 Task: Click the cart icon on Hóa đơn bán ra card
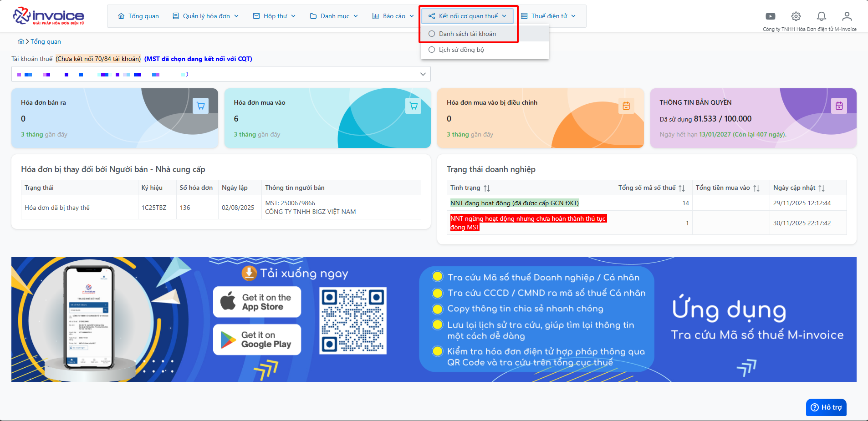[200, 106]
